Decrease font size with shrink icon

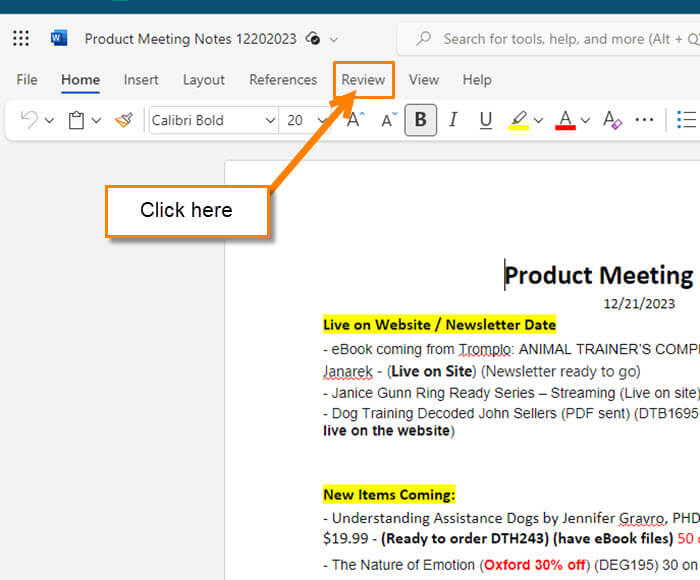pos(388,120)
